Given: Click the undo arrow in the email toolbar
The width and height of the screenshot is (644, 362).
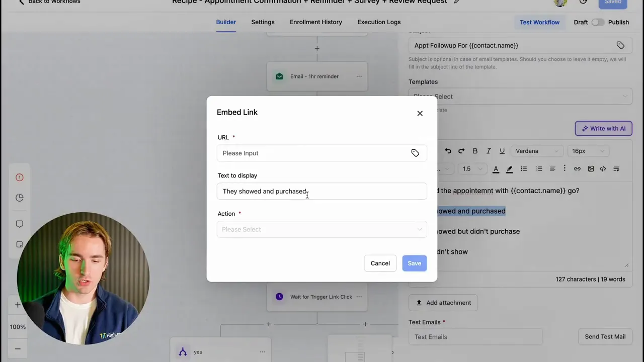Looking at the screenshot, I should click(x=448, y=151).
